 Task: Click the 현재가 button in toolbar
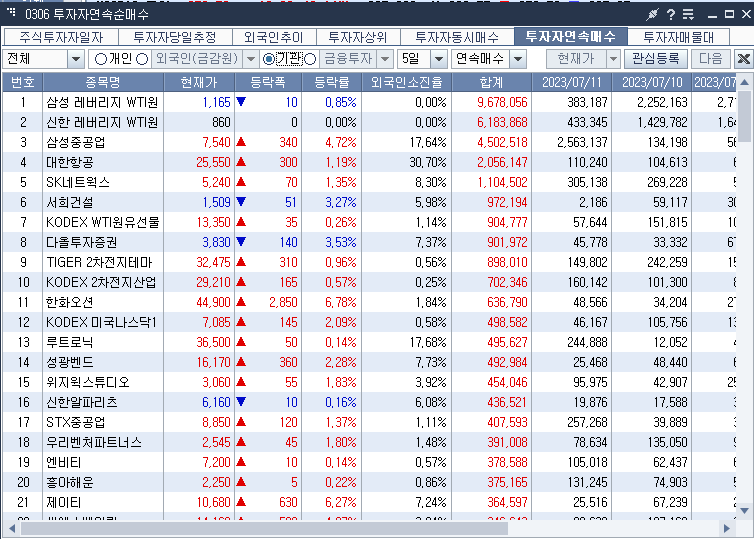(576, 59)
